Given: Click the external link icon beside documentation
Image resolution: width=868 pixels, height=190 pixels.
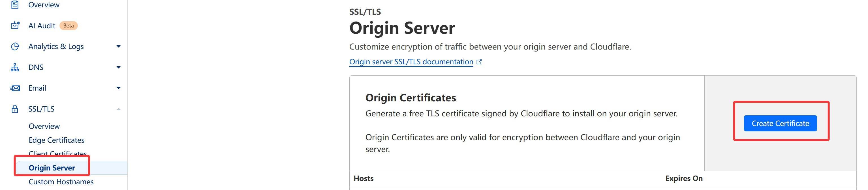Looking at the screenshot, I should [x=479, y=62].
